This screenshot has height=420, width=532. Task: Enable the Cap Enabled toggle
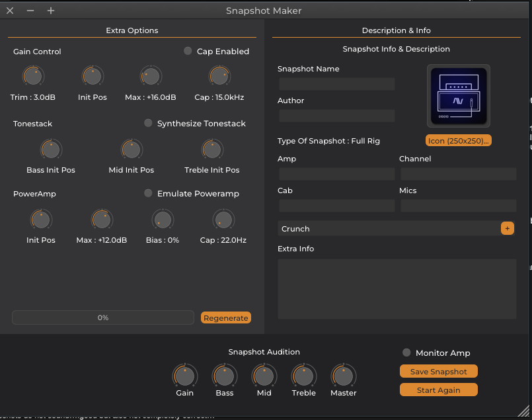pos(188,51)
